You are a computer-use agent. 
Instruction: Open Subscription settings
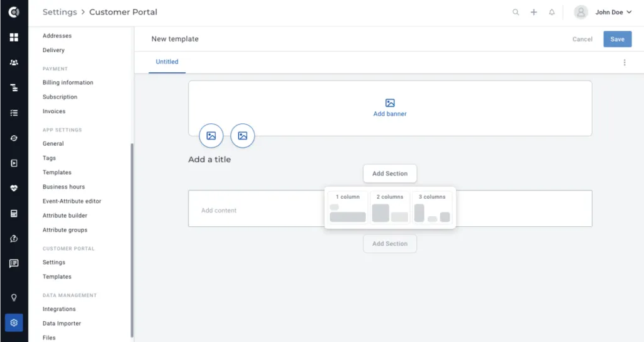pyautogui.click(x=60, y=97)
